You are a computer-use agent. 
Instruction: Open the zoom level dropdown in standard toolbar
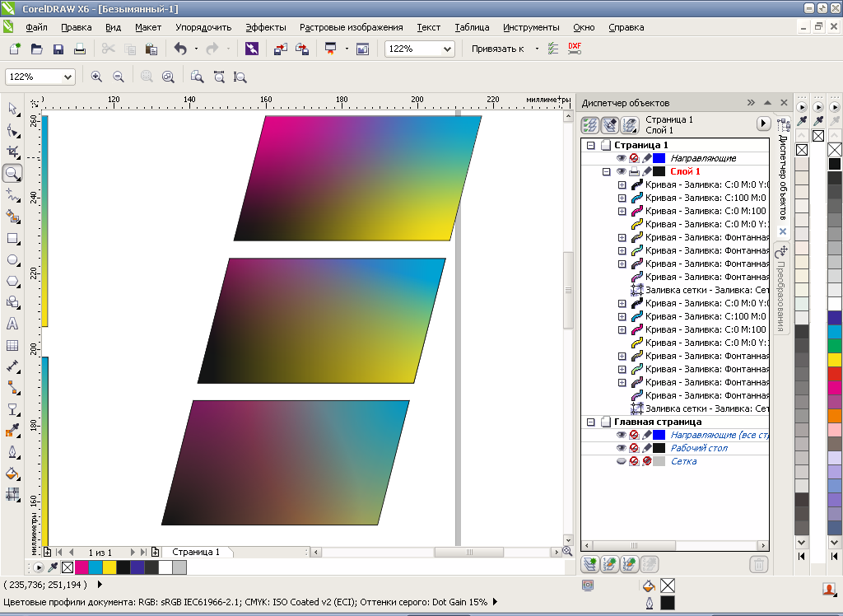pos(447,49)
